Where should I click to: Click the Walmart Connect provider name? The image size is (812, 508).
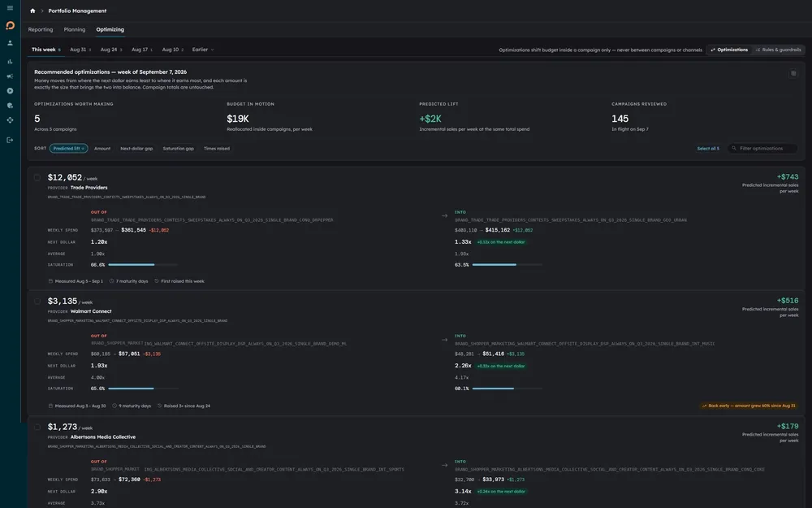pyautogui.click(x=91, y=311)
